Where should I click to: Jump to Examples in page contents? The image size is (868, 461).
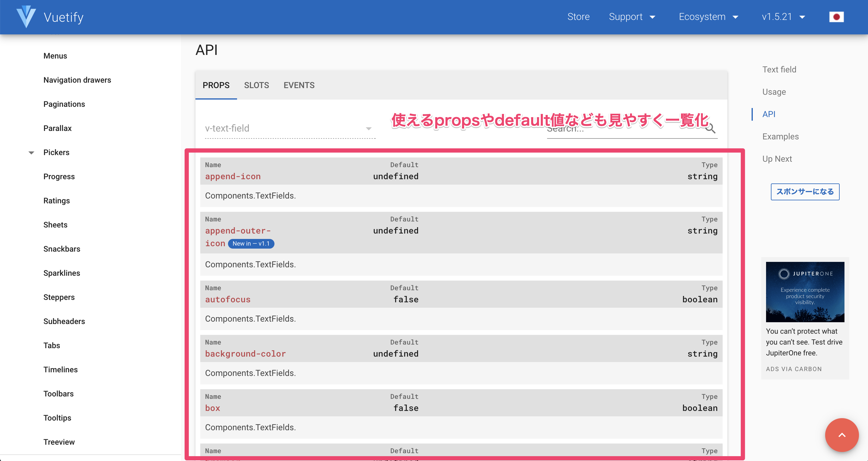[x=781, y=136]
